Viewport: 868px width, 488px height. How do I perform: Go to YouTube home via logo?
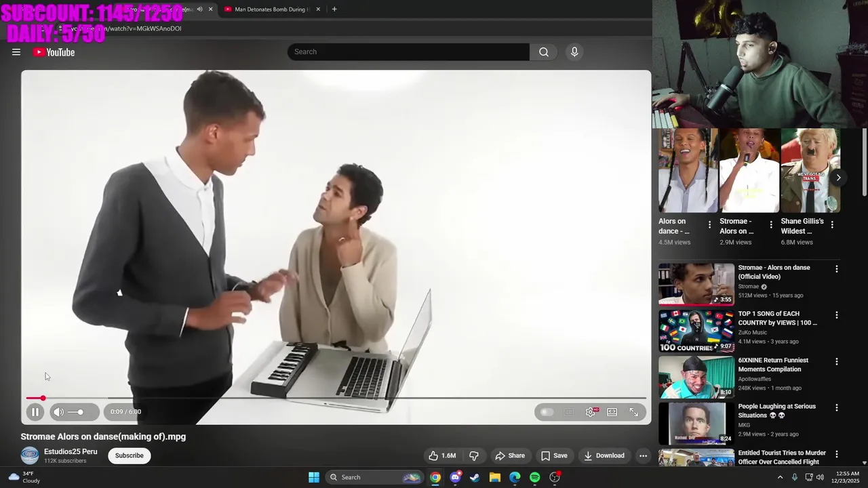(x=54, y=52)
